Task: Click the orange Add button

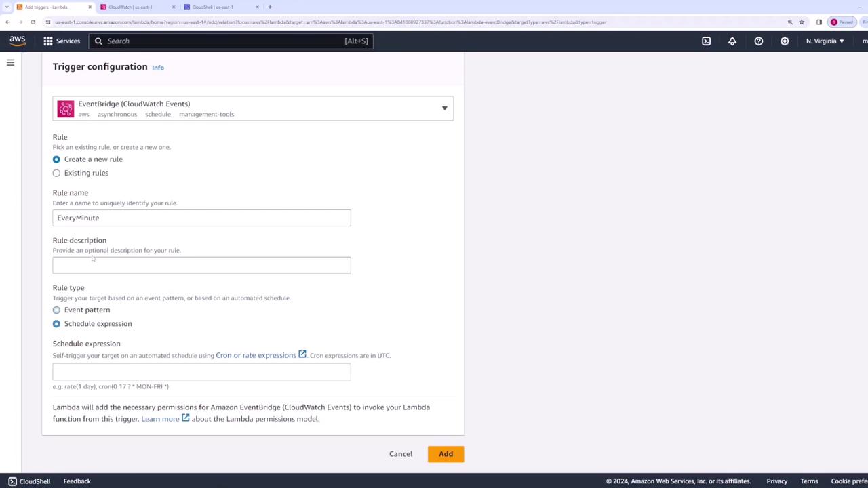Action: 446,454
